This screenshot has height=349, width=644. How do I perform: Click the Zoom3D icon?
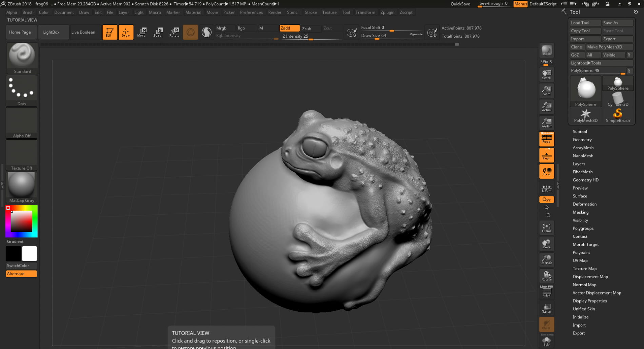pos(546,259)
